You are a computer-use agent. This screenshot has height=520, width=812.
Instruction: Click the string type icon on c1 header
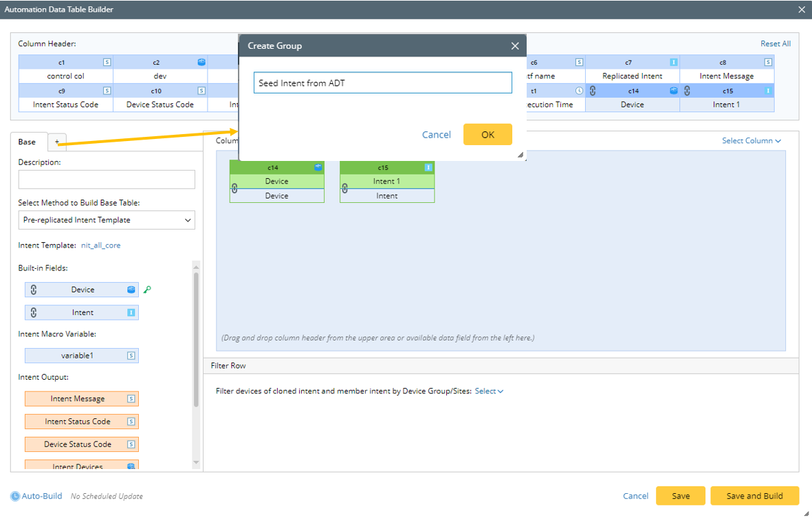click(x=107, y=62)
